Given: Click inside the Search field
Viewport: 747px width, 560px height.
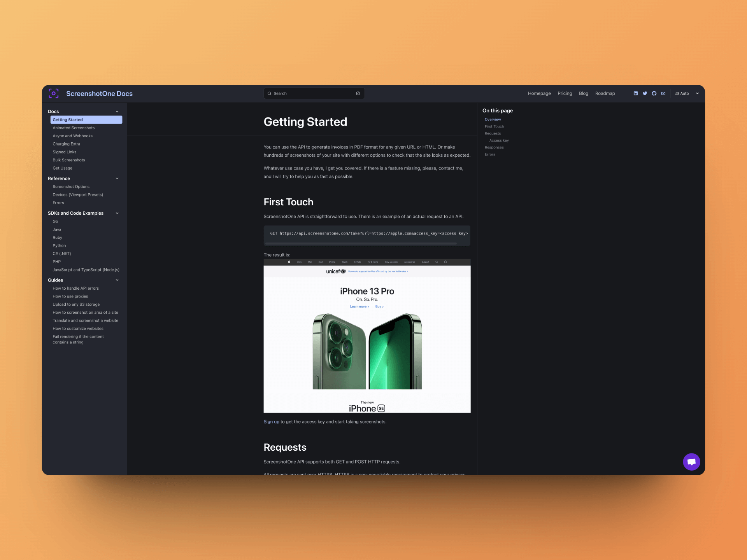Looking at the screenshot, I should [311, 93].
